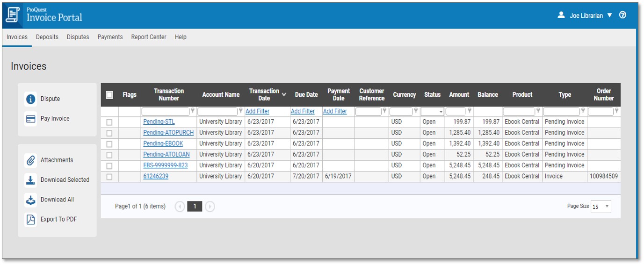
Task: Open the Status filter dropdown
Action: click(x=440, y=112)
